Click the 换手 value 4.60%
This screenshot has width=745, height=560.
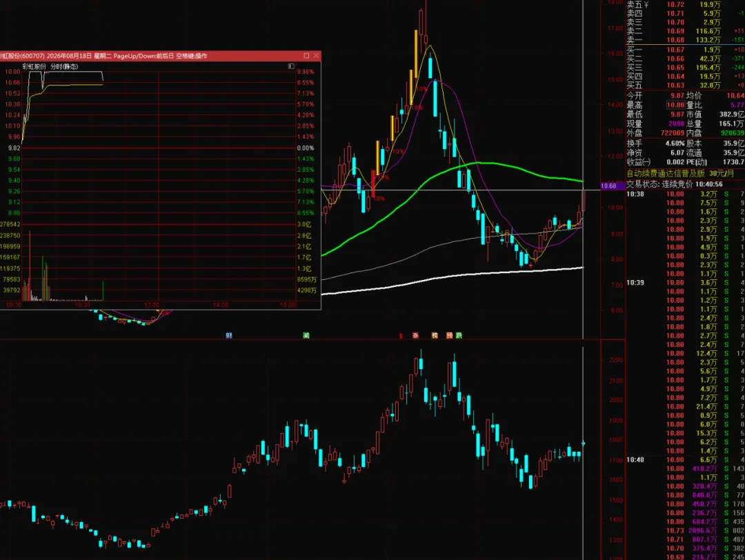[x=675, y=143]
